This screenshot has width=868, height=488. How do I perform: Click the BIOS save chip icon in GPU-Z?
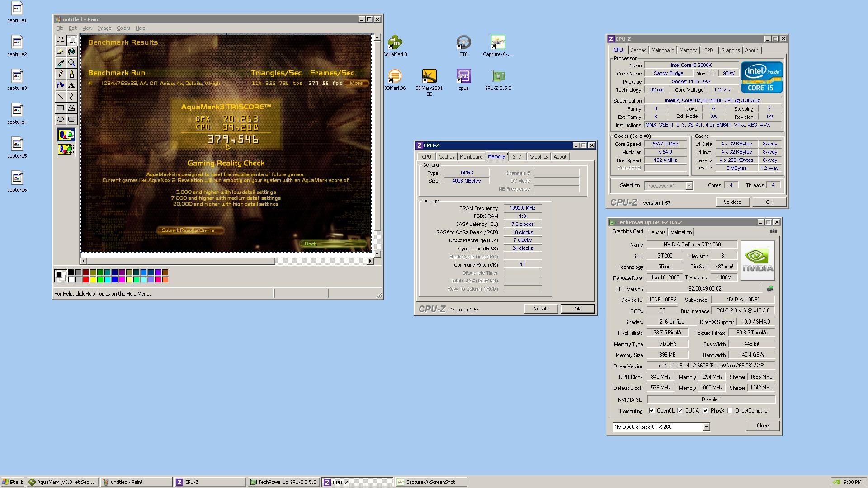coord(770,289)
